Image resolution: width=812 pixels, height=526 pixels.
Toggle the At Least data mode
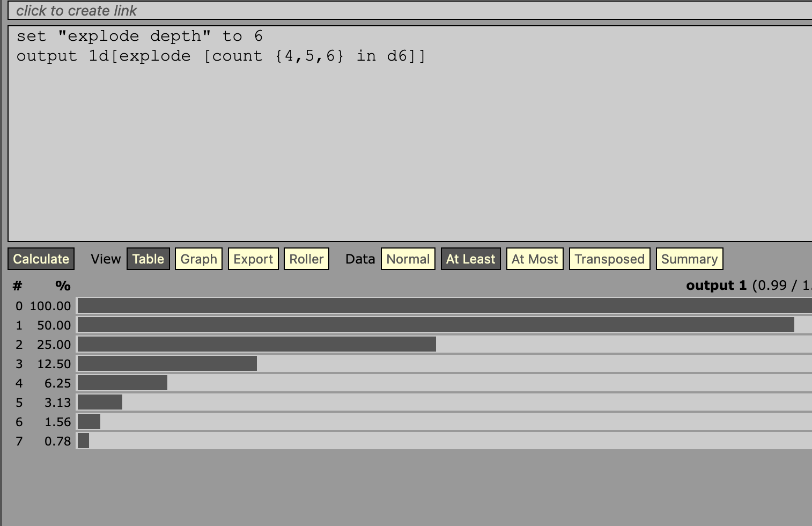tap(470, 259)
